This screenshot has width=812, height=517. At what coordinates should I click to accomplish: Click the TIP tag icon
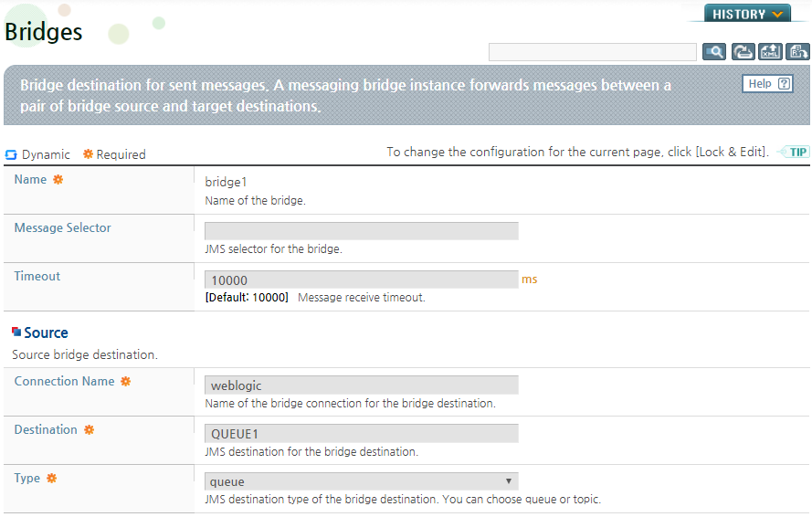(794, 152)
